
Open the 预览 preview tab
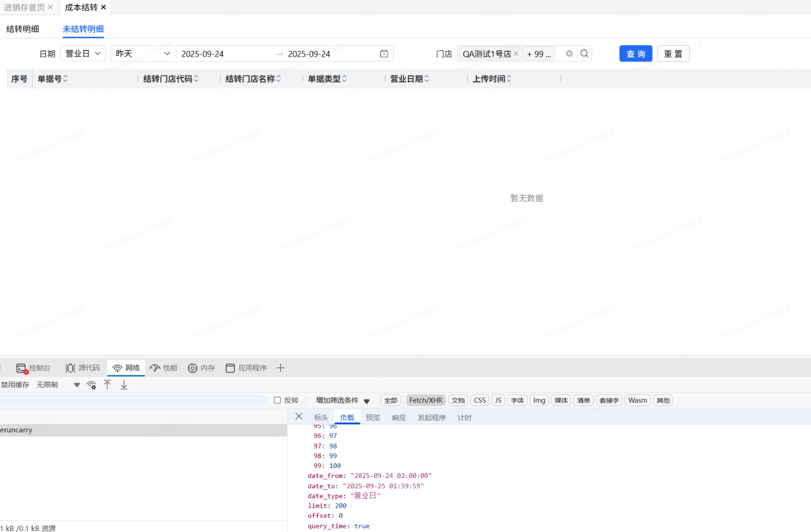click(373, 418)
